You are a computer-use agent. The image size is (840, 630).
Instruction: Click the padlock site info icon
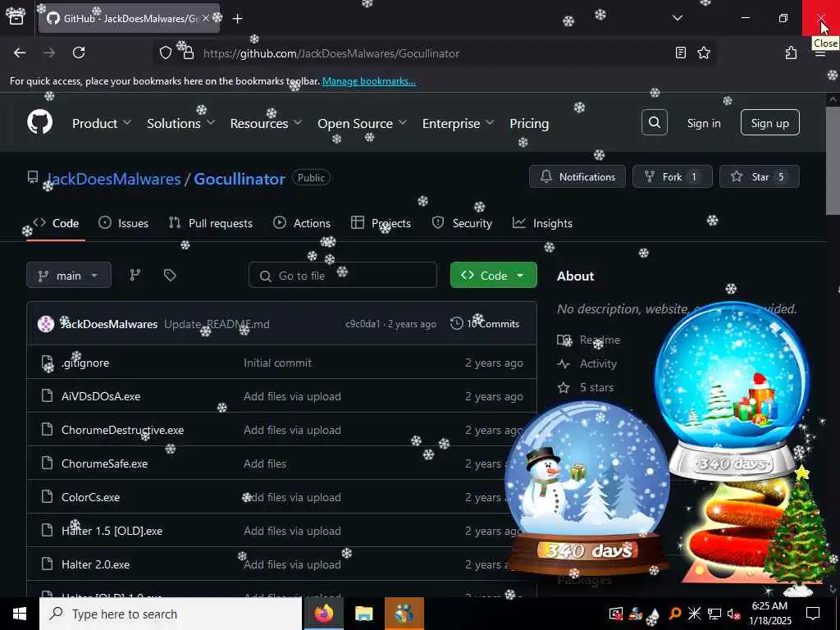(x=188, y=52)
